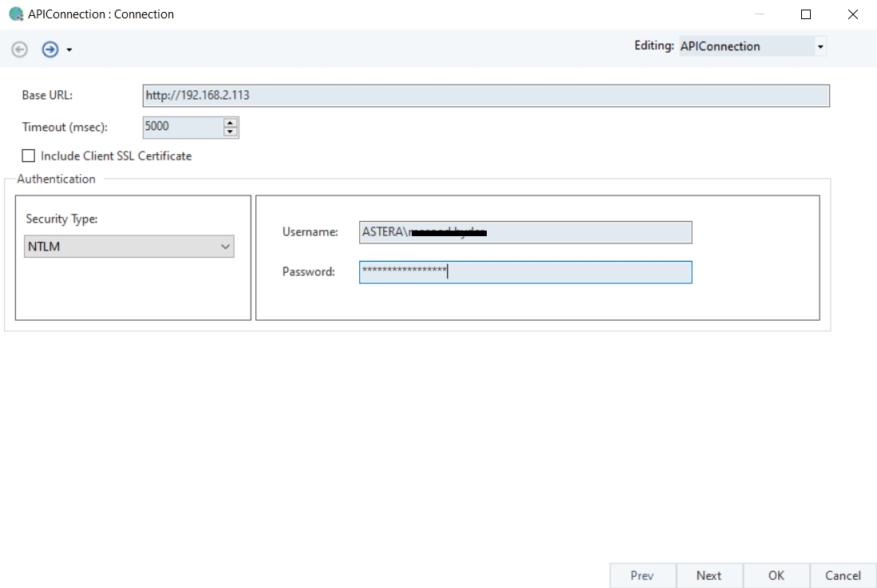Decrease timeout with the down spinner arrow
877x588 pixels.
[x=231, y=132]
